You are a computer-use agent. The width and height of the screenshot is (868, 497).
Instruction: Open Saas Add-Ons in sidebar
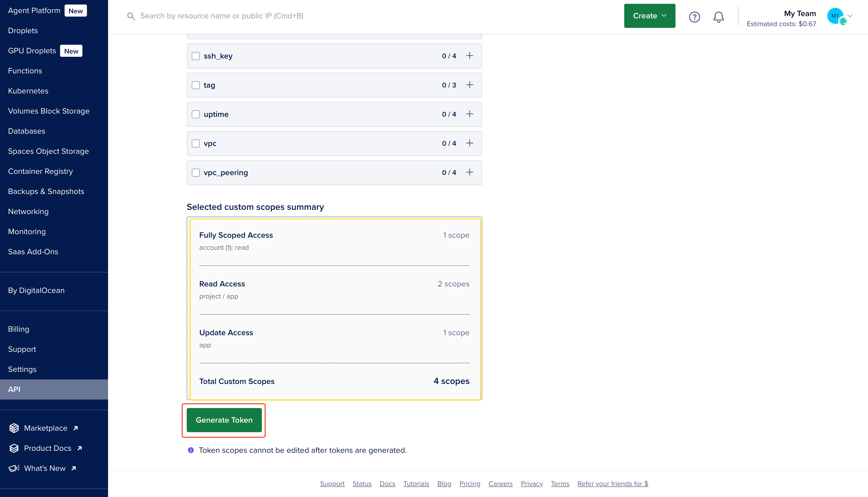point(33,252)
